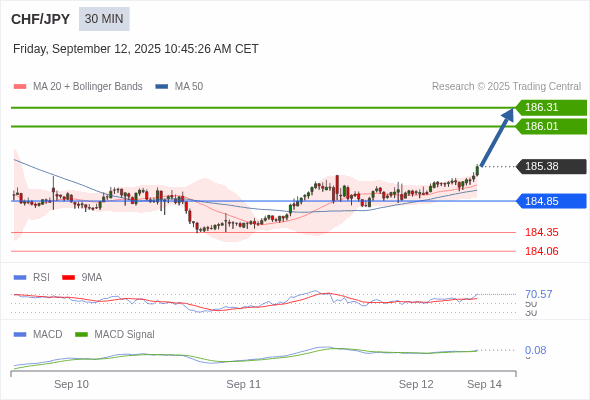Click the Sep 11 date marker
Screen dimensions: 590x400
[243, 384]
